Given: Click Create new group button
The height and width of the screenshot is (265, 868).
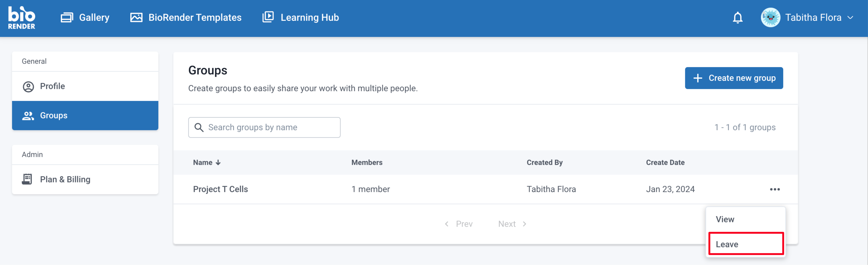Looking at the screenshot, I should (x=734, y=78).
